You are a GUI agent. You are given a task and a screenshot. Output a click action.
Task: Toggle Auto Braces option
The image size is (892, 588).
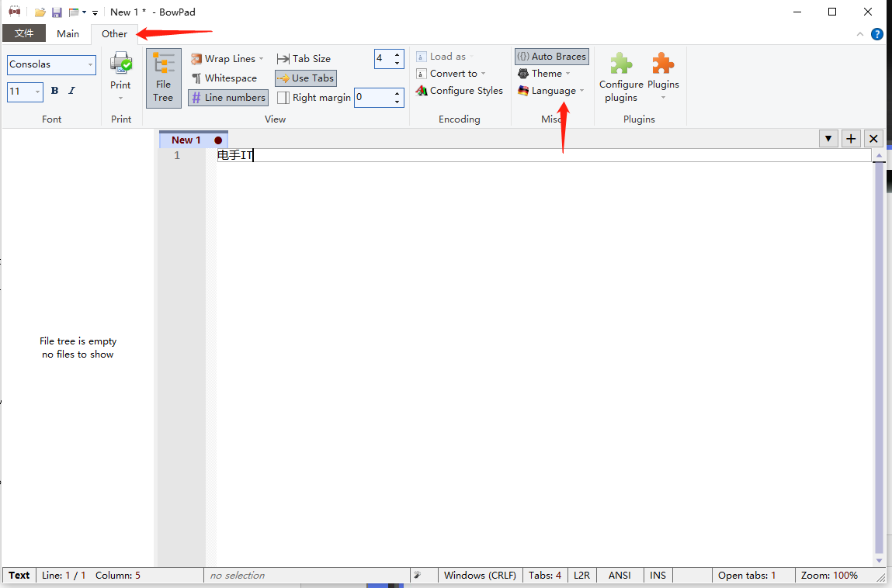pos(552,57)
